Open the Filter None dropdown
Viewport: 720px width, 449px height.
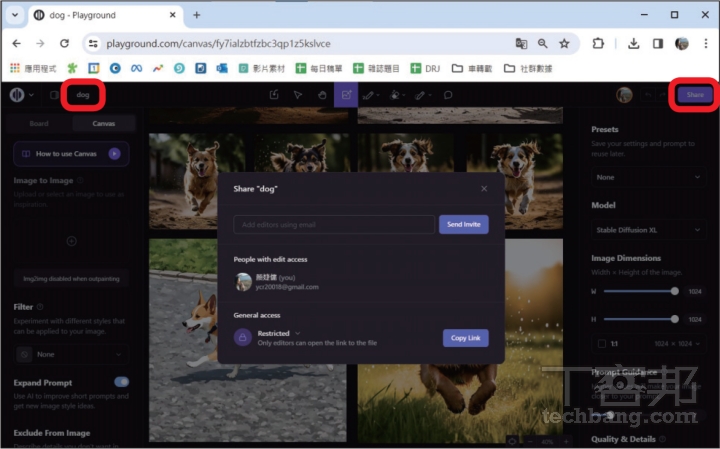[71, 354]
